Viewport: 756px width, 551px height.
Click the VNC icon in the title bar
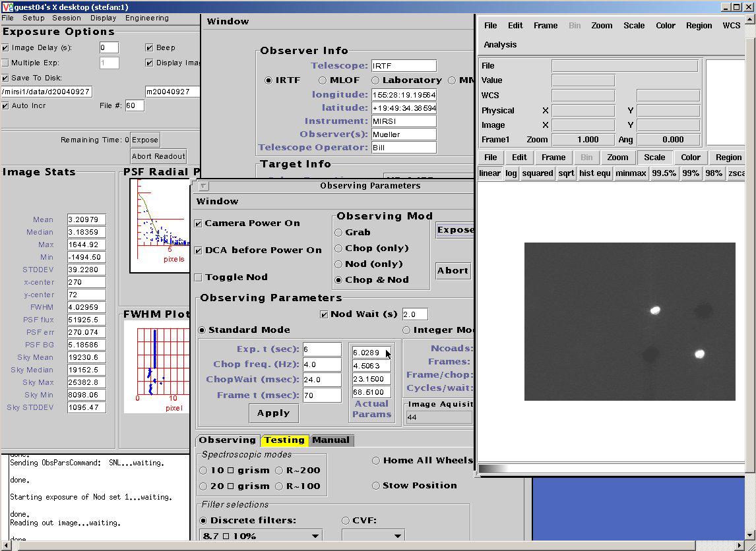coord(7,7)
